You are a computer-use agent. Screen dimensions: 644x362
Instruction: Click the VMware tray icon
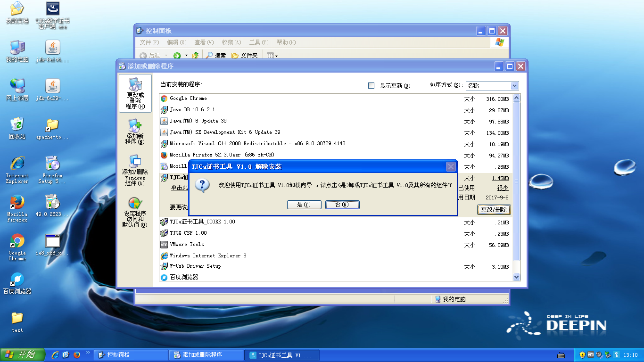[590, 355]
